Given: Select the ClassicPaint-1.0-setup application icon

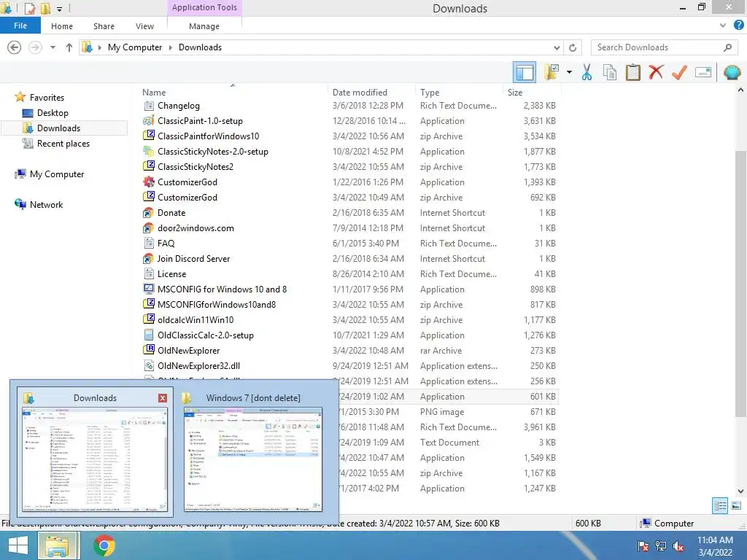Looking at the screenshot, I should pyautogui.click(x=149, y=121).
